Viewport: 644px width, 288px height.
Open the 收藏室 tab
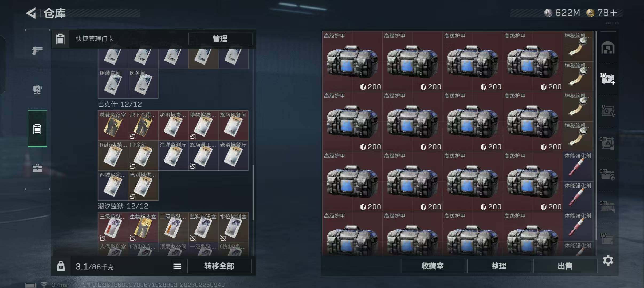pos(433,266)
